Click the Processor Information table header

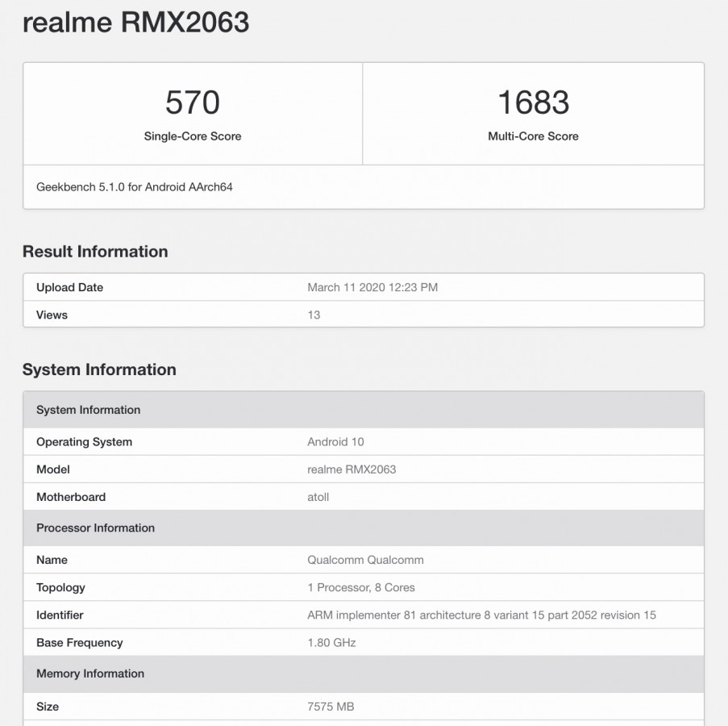coord(364,528)
